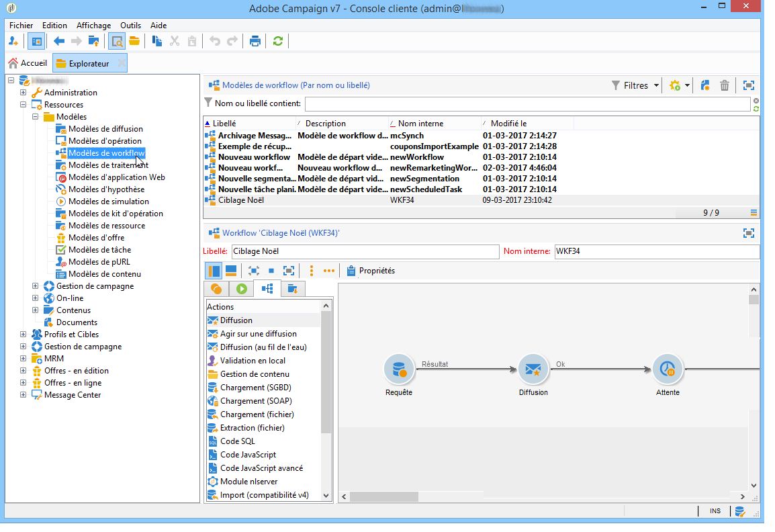Expand the On-line tree node
The image size is (775, 532).
[35, 298]
